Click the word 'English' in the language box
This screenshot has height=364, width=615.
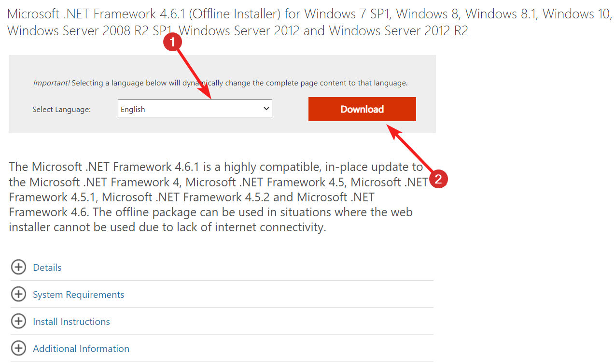point(133,110)
